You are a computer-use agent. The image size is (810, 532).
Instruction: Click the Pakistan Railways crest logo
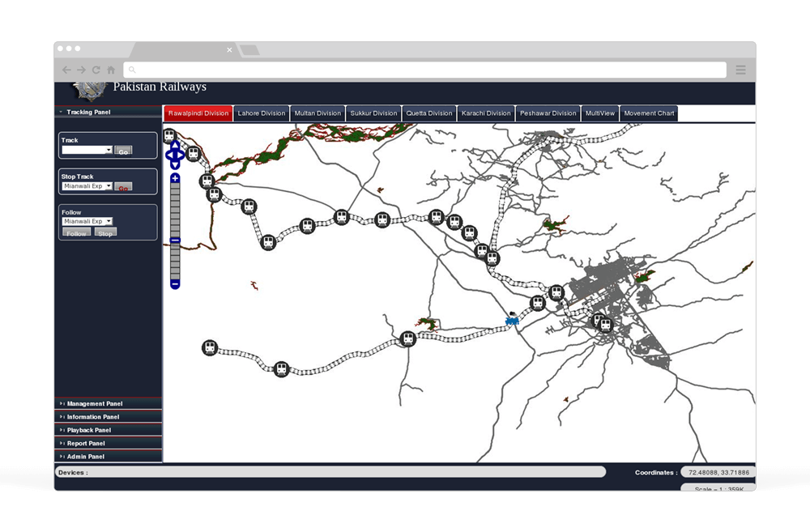click(x=90, y=91)
